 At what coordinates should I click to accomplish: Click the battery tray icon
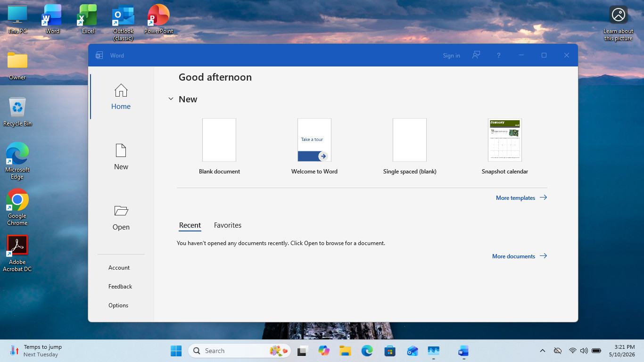click(596, 351)
